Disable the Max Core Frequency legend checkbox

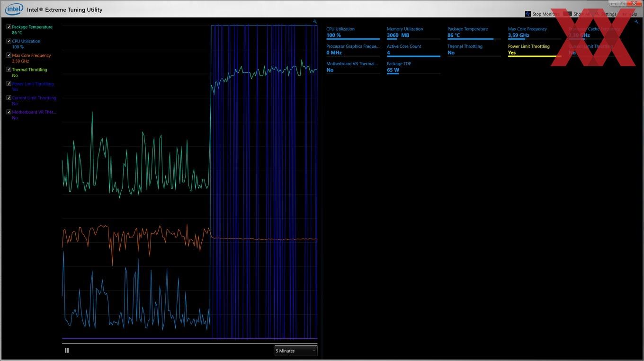point(9,55)
